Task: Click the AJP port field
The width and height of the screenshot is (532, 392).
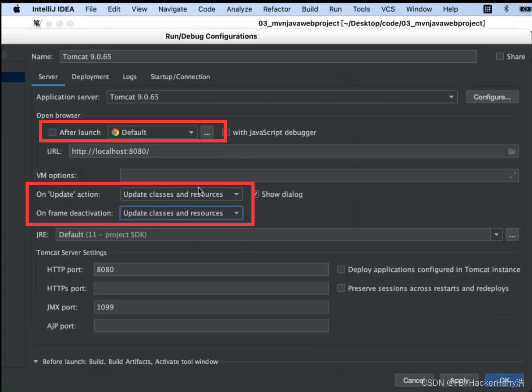Action: pos(211,326)
